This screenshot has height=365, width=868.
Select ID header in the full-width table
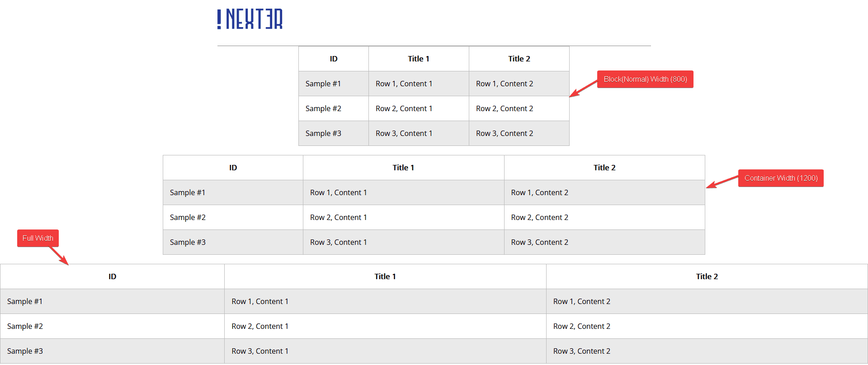[112, 276]
